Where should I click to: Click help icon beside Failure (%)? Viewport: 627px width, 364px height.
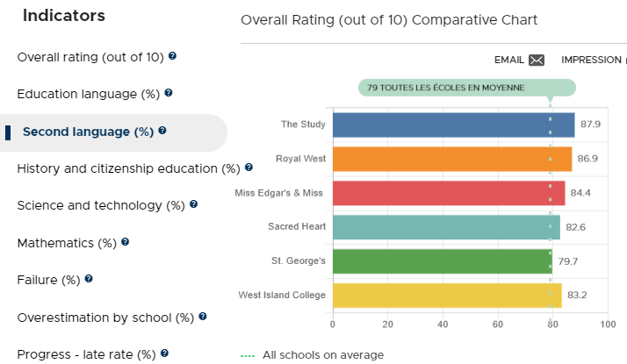89,279
